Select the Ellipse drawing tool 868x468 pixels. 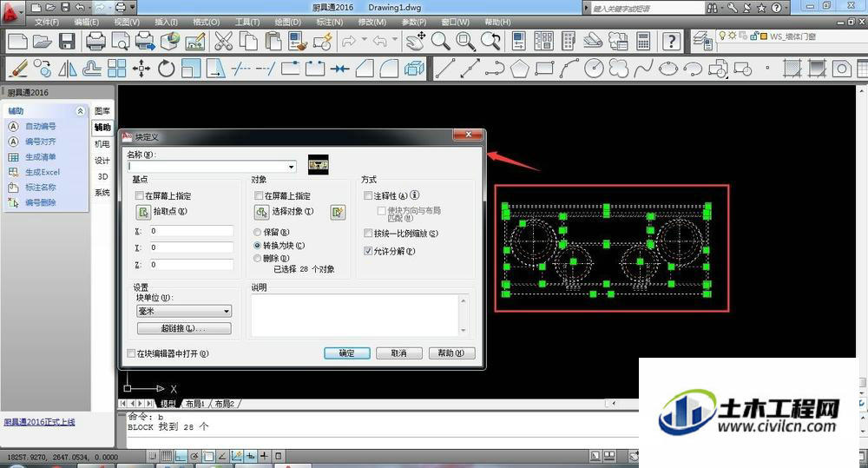[x=668, y=69]
